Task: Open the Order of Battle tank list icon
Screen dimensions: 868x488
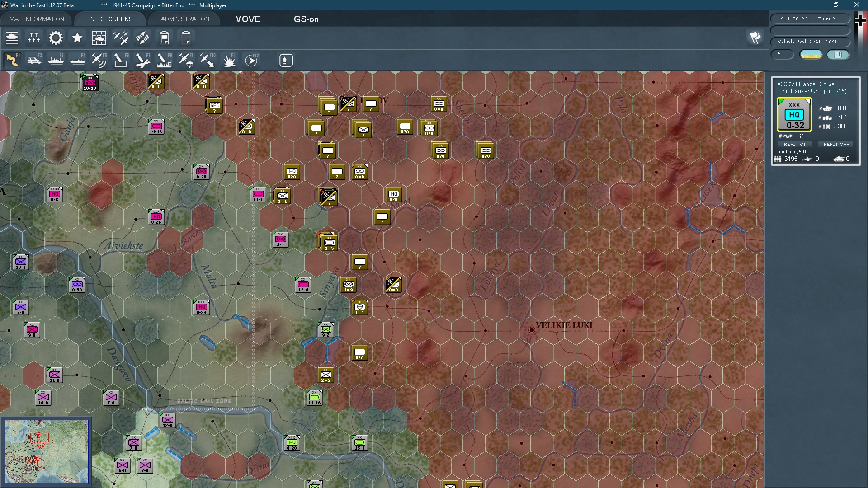Action: (12, 38)
